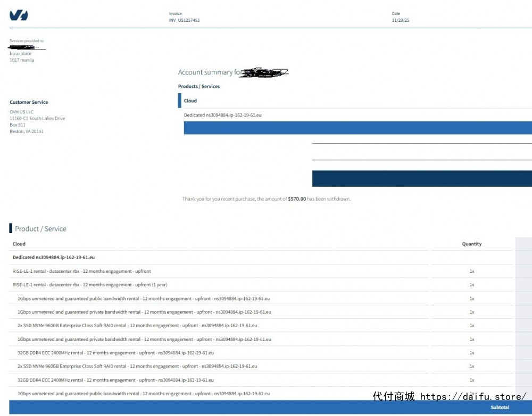Screen dimensions: 532x416
Task: Click the Quantity column header
Action: tap(471, 244)
